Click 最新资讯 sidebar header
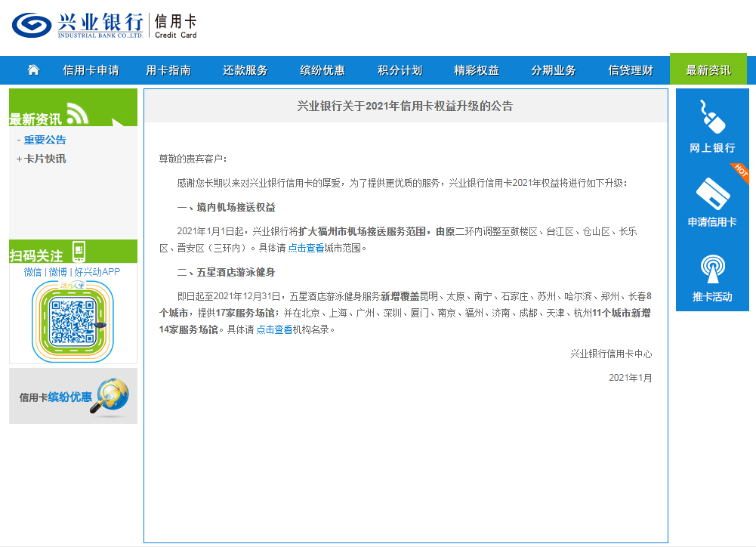 point(73,107)
